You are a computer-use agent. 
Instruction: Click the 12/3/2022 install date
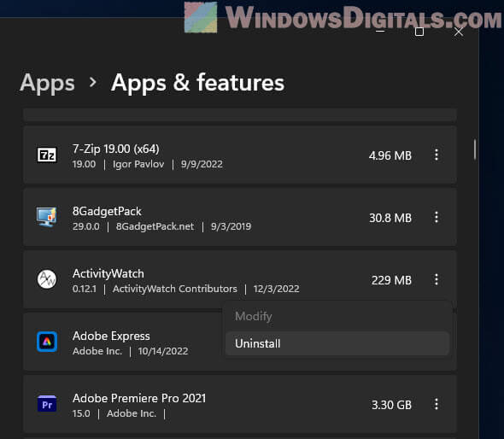coord(276,289)
